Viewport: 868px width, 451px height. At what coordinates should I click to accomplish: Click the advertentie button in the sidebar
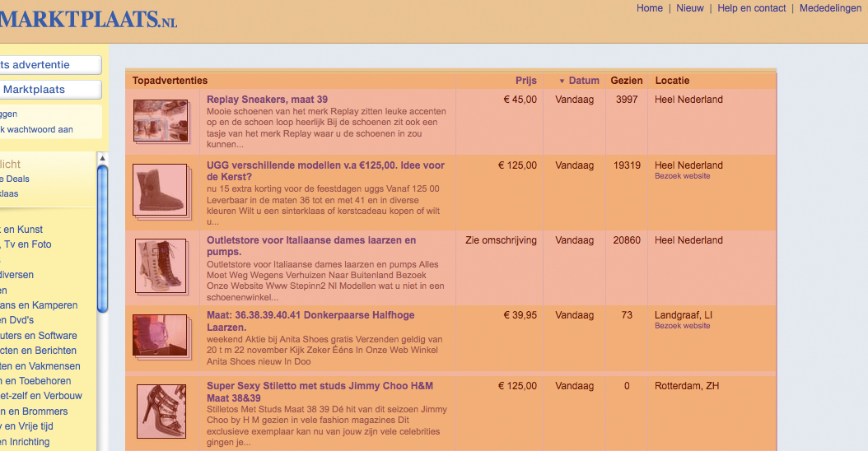(x=50, y=65)
